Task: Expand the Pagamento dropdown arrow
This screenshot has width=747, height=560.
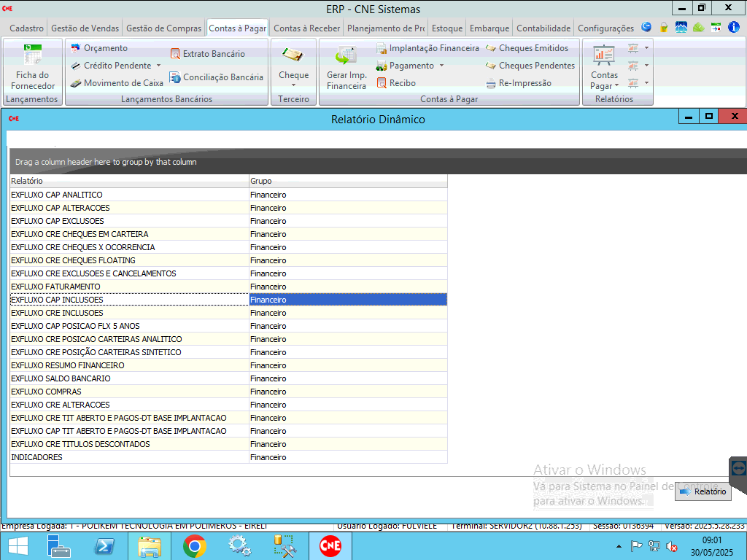Action: click(441, 66)
